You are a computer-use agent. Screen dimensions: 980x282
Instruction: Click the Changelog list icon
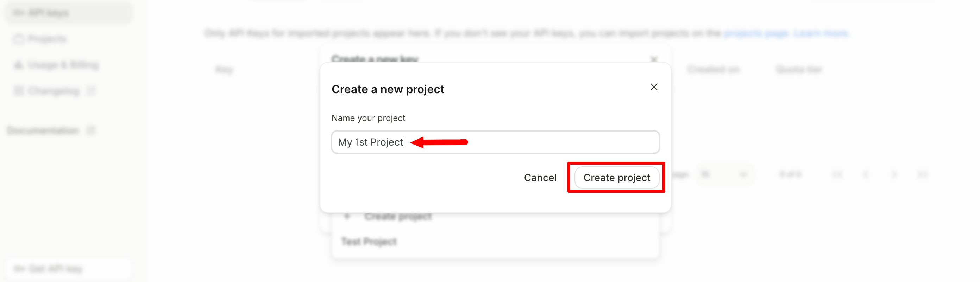19,91
